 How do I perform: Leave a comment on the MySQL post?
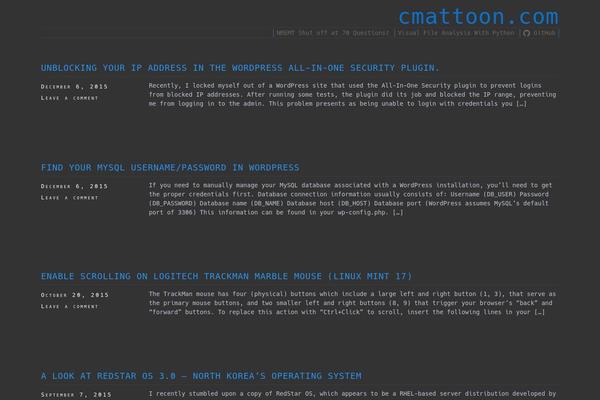[69, 197]
